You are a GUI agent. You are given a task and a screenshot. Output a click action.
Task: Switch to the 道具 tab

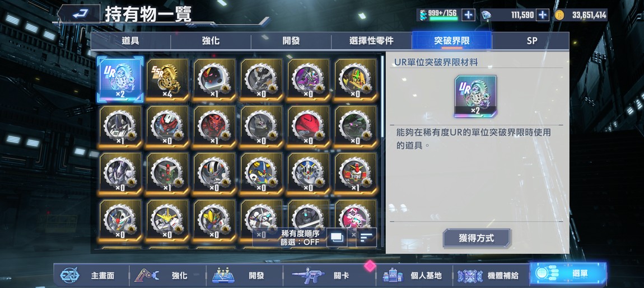[x=130, y=41]
